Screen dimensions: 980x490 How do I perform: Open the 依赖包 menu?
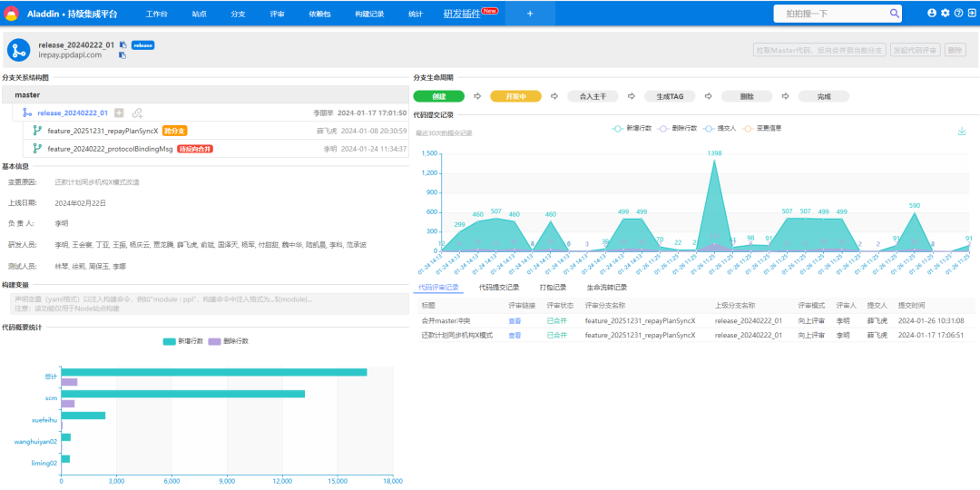pos(320,14)
